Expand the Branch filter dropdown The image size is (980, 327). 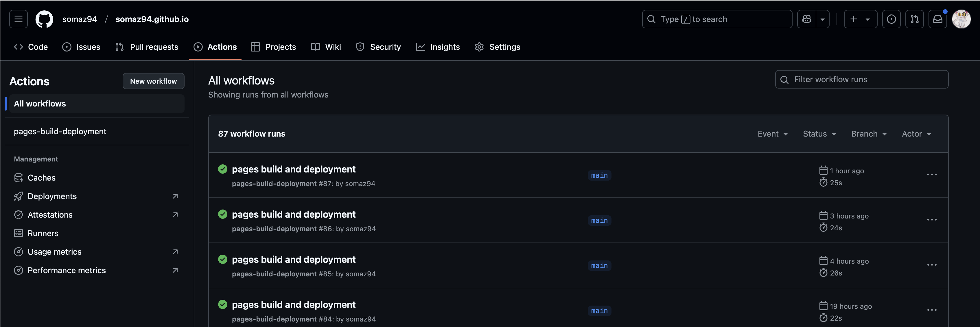[869, 134]
